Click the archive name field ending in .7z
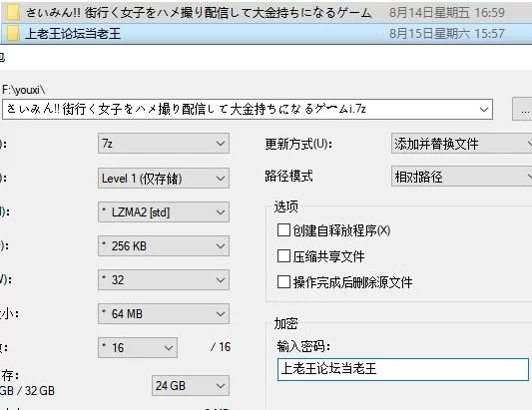Screen dimensions: 532x410 (x=248, y=109)
